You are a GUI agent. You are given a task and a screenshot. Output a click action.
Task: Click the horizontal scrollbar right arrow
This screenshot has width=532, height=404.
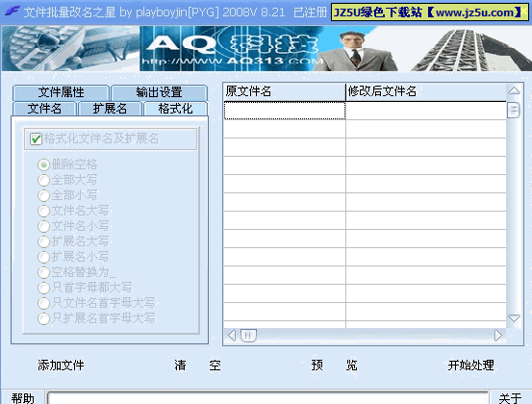[x=497, y=336]
